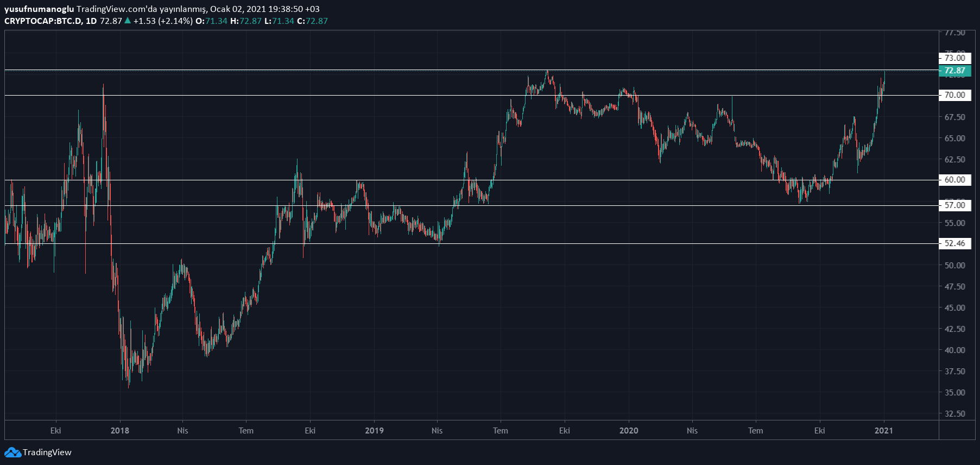The width and height of the screenshot is (980, 465).
Task: Select the 1D interval label in header
Action: coord(91,21)
